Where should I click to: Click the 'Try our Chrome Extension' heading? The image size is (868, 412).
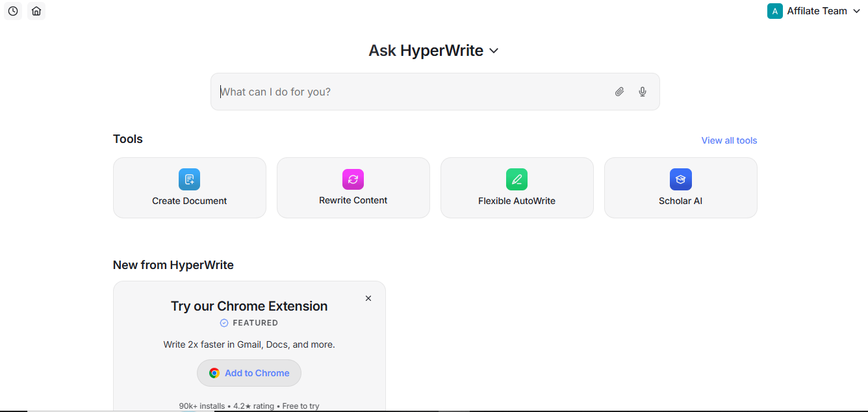tap(249, 306)
